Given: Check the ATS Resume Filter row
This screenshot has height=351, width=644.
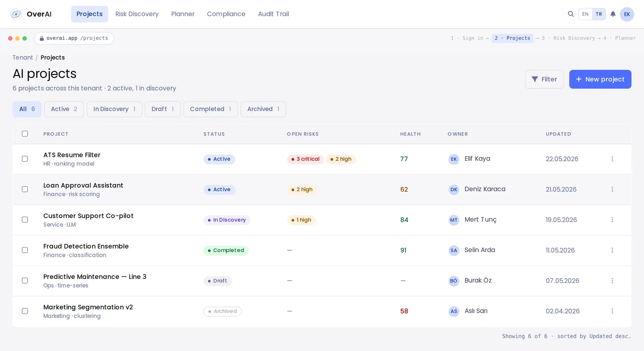Looking at the screenshot, I should [25, 159].
